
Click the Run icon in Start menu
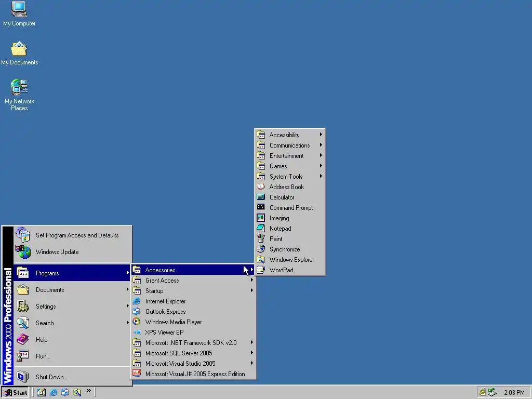(x=23, y=355)
